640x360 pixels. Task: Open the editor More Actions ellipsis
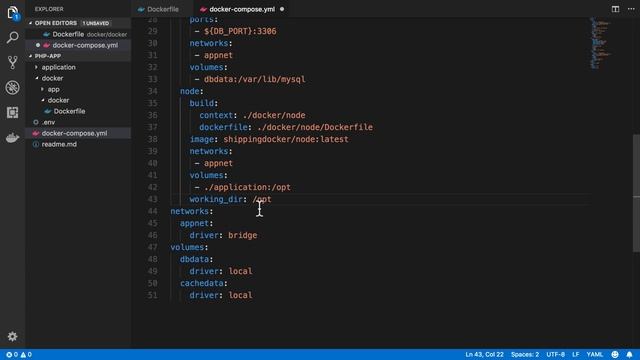(x=631, y=9)
